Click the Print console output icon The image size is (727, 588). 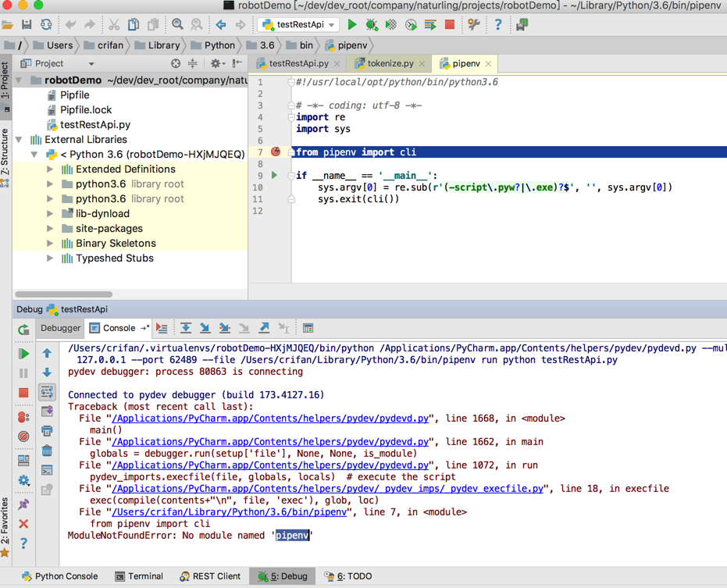point(47,431)
